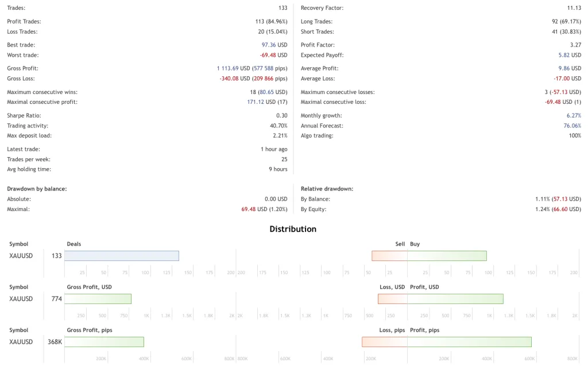Click the green Profit, USD bar
Image resolution: width=588 pixels, height=366 pixels.
coord(455,299)
